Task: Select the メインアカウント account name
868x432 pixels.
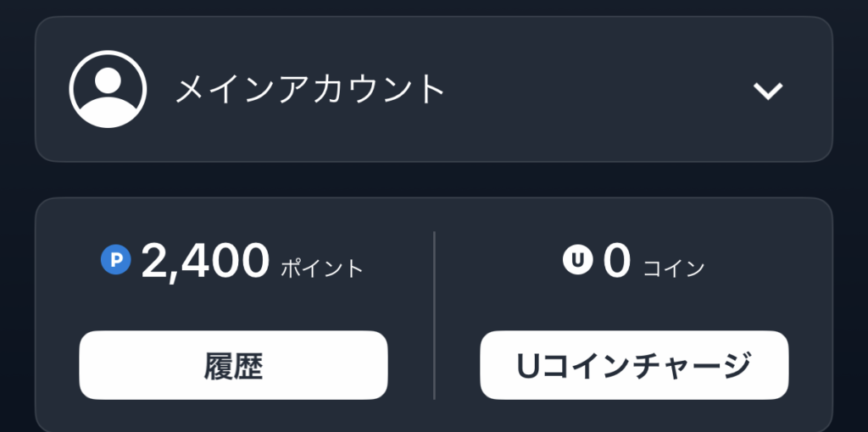Action: point(309,89)
